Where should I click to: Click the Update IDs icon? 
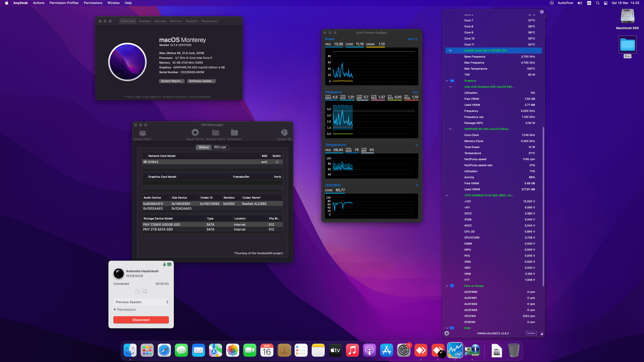tap(284, 133)
